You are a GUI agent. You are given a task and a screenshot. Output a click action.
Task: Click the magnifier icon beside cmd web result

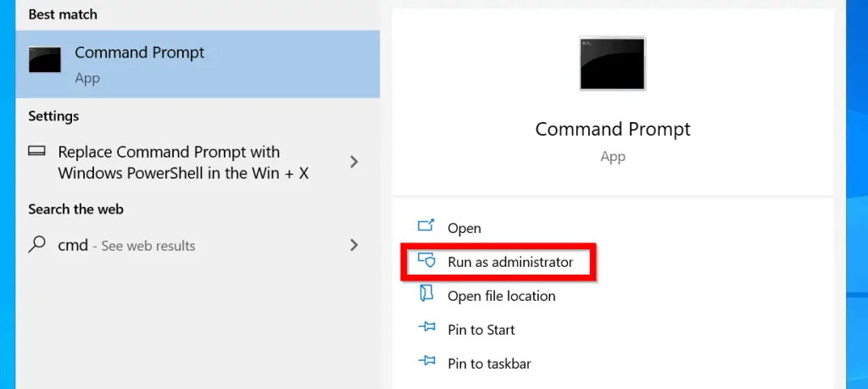click(x=36, y=245)
